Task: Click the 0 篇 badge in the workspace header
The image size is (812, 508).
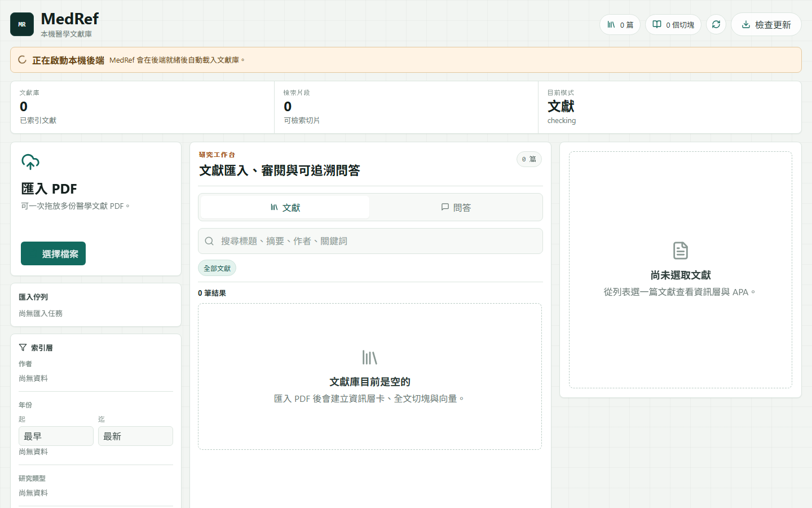Action: click(x=529, y=159)
